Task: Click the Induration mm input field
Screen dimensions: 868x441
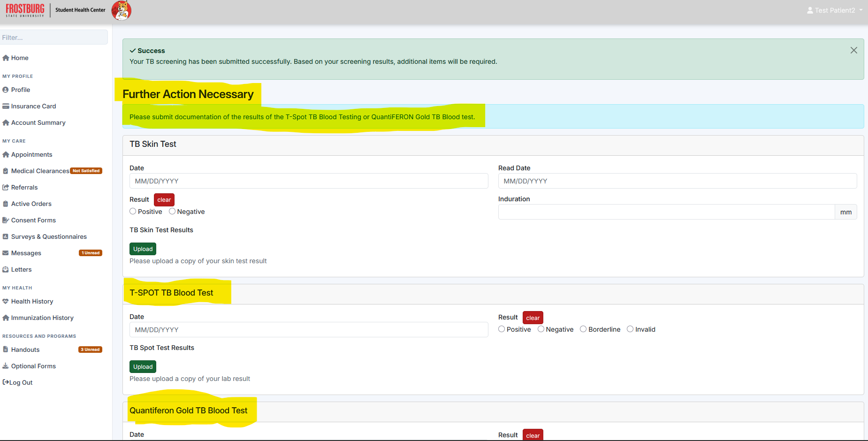Action: point(667,212)
